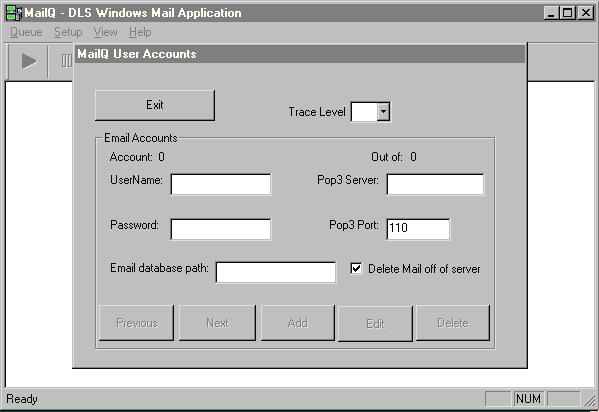The width and height of the screenshot is (599, 412).
Task: Click the Exit button
Action: tap(155, 105)
